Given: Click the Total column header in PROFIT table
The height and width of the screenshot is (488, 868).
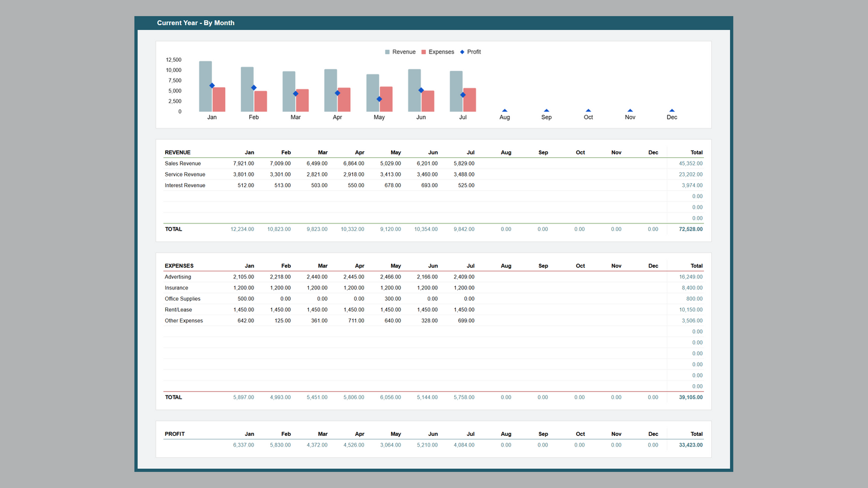Looking at the screenshot, I should pos(696,434).
